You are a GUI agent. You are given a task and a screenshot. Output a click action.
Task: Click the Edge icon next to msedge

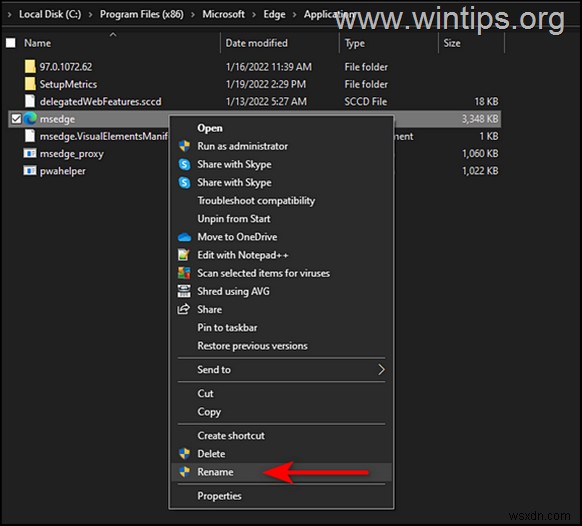(30, 119)
